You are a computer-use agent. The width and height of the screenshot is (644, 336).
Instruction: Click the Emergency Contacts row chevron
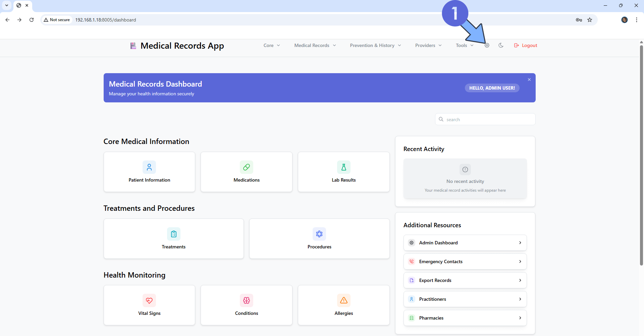coord(520,261)
